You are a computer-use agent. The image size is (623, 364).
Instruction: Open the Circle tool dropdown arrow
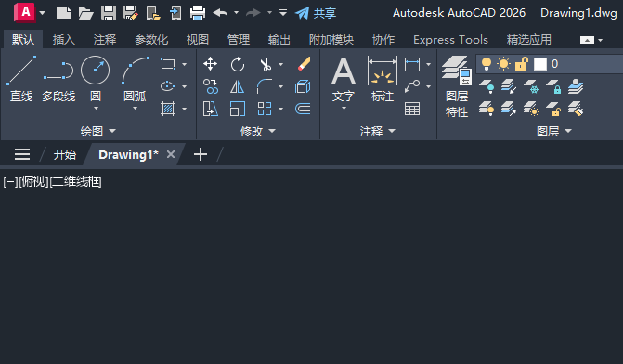96,108
